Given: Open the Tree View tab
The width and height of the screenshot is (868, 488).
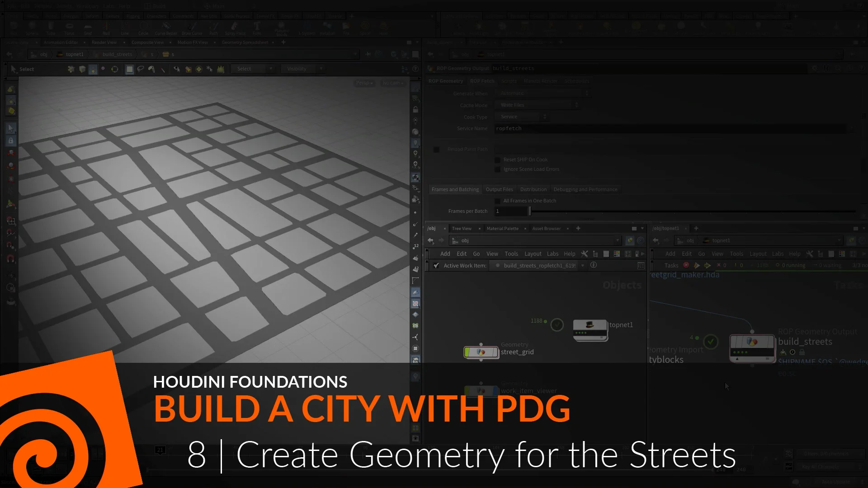Looking at the screenshot, I should 462,228.
